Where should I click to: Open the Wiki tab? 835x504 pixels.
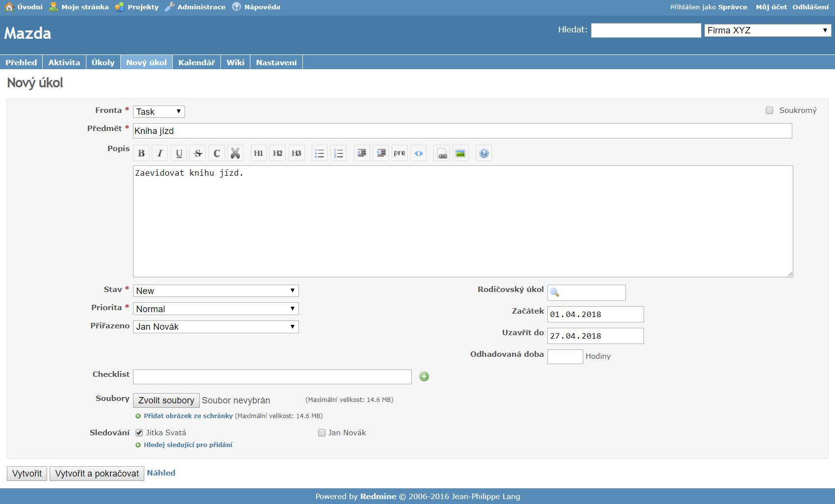tap(235, 62)
